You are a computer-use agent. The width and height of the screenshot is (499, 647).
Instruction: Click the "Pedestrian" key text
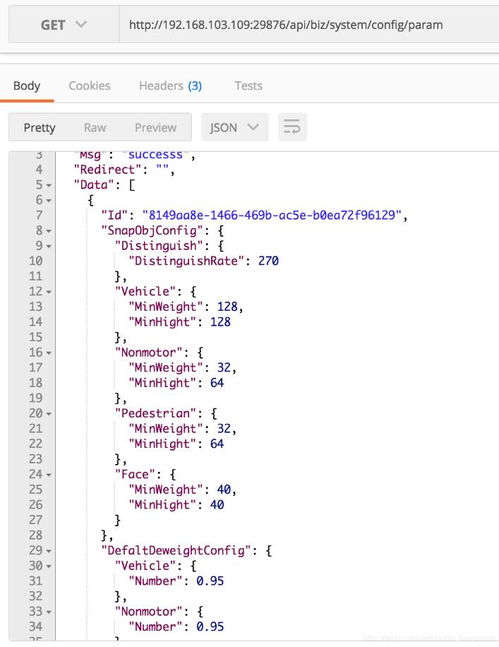159,413
